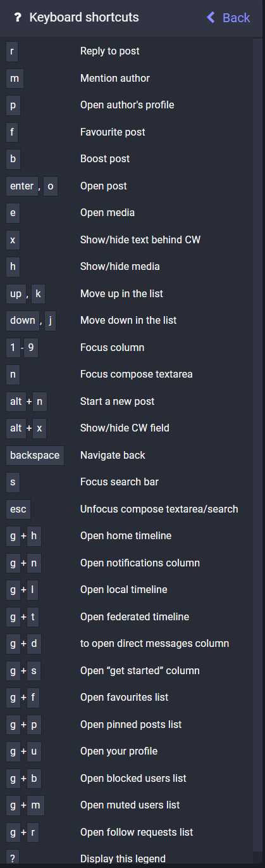Select the 'm' Mention author key badge
Screen dimensions: 265x868
pos(15,78)
